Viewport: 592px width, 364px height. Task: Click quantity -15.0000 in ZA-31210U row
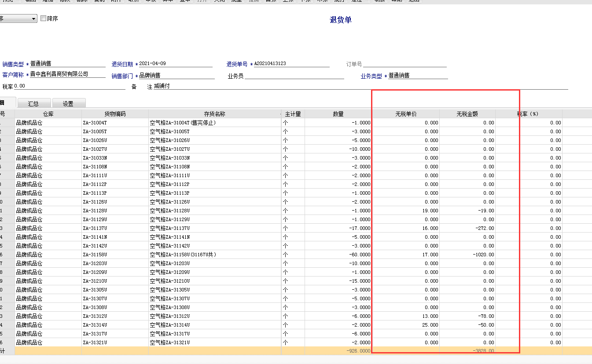pyautogui.click(x=338, y=281)
